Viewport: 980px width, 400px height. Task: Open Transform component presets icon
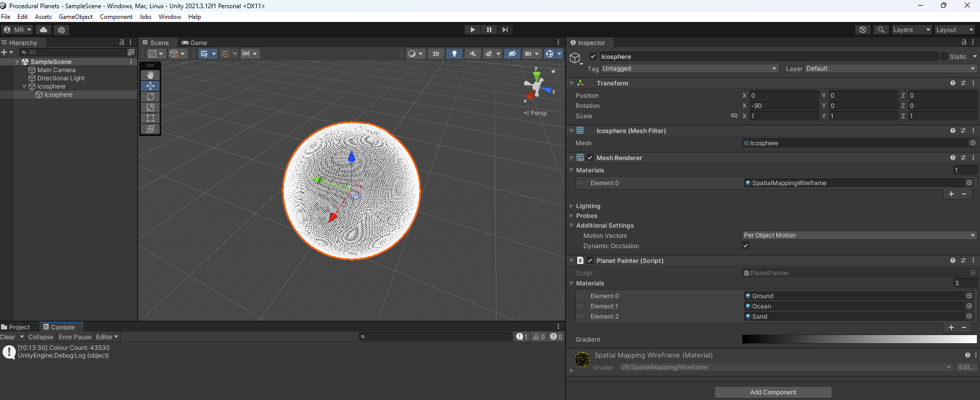(963, 83)
